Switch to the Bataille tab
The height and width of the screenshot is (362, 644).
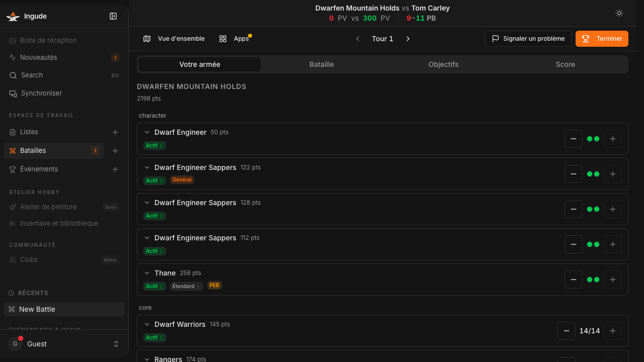coord(321,64)
